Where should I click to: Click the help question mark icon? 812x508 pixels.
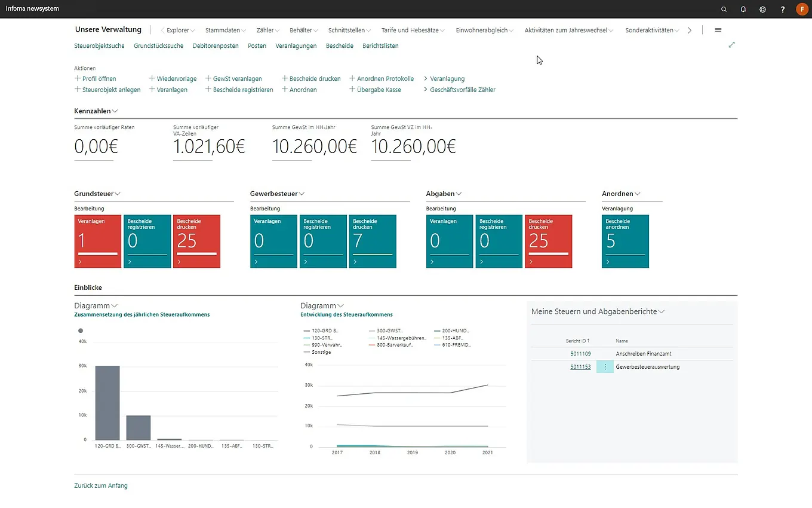click(783, 10)
